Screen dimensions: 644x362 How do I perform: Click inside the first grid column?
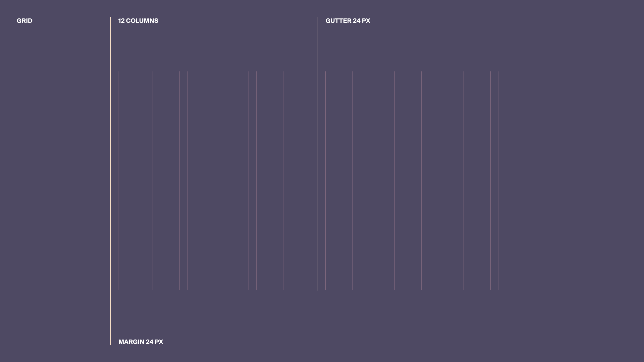point(132,181)
